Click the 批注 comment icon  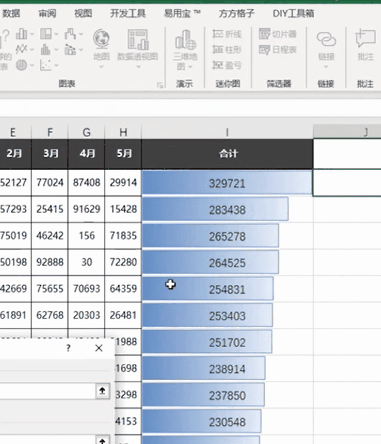pyautogui.click(x=365, y=38)
